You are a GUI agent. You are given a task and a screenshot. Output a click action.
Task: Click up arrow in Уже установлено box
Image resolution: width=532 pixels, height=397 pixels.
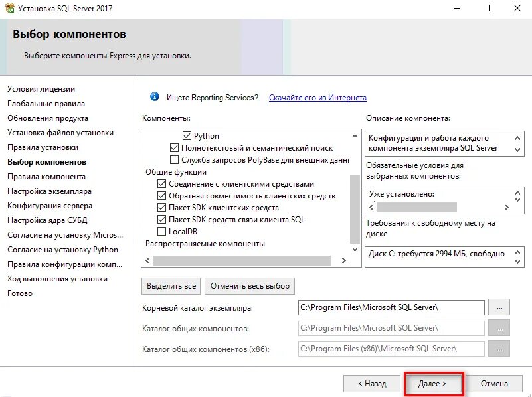517,193
